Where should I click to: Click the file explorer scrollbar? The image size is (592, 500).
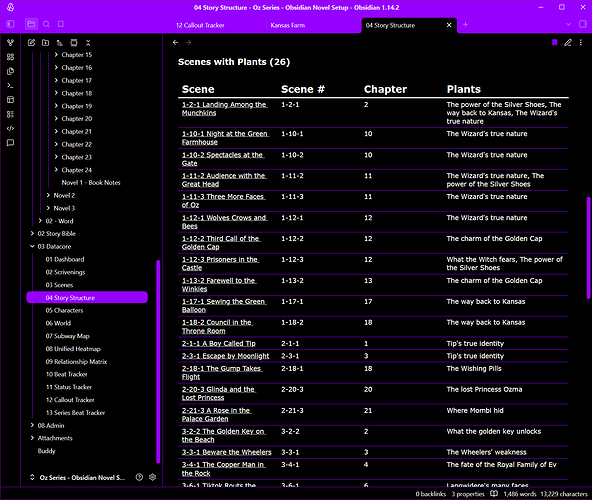pos(158,361)
